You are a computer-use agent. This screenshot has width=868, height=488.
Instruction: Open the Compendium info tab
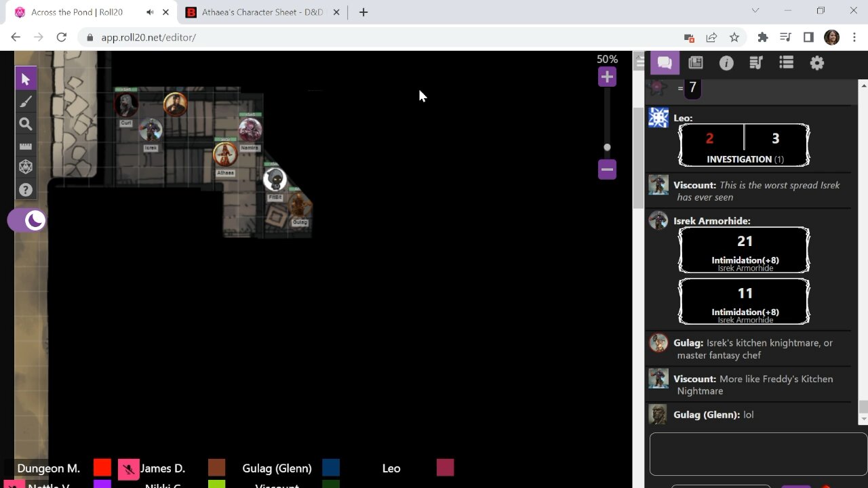[x=726, y=63]
